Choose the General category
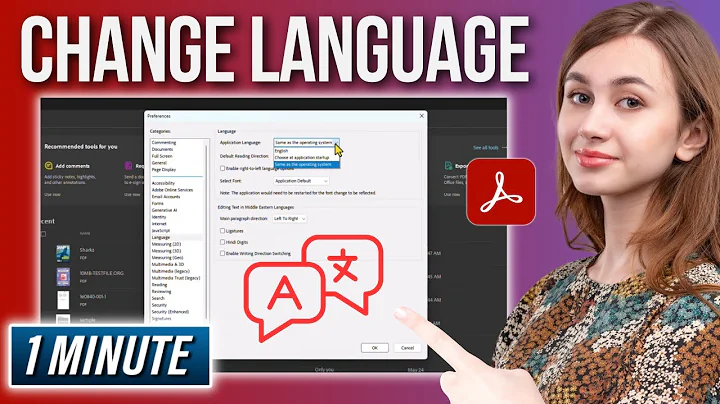Image resolution: width=720 pixels, height=404 pixels. (159, 163)
